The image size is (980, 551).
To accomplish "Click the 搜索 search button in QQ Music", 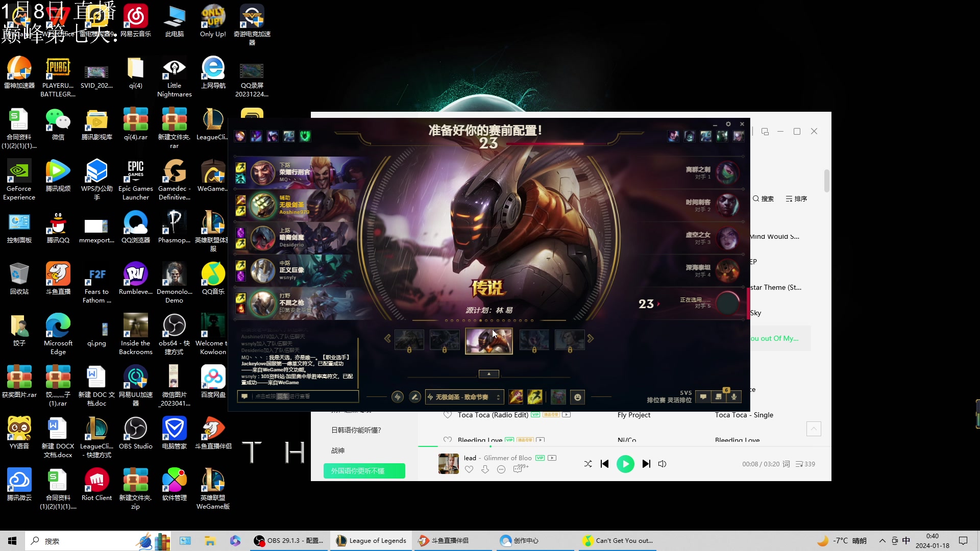I will pos(763,198).
